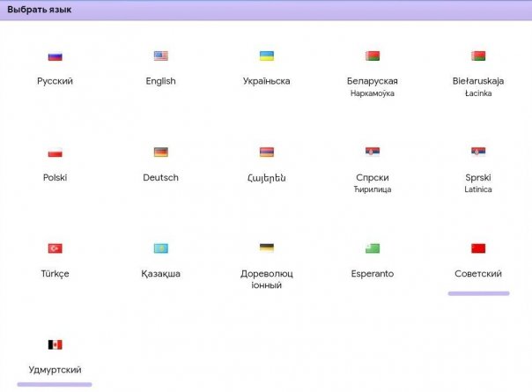The image size is (532, 392).
Task: Choose the English language label
Action: [161, 81]
